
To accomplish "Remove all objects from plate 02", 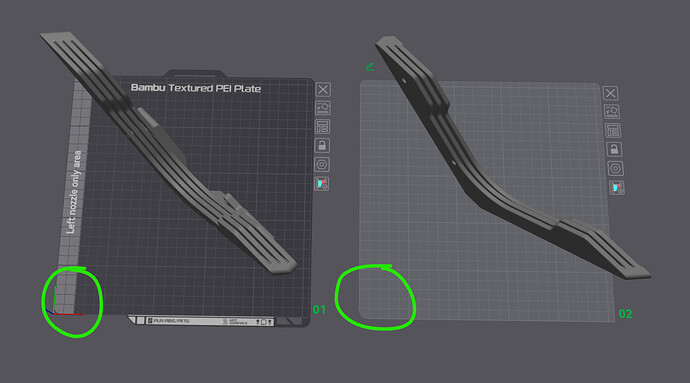I will (610, 93).
